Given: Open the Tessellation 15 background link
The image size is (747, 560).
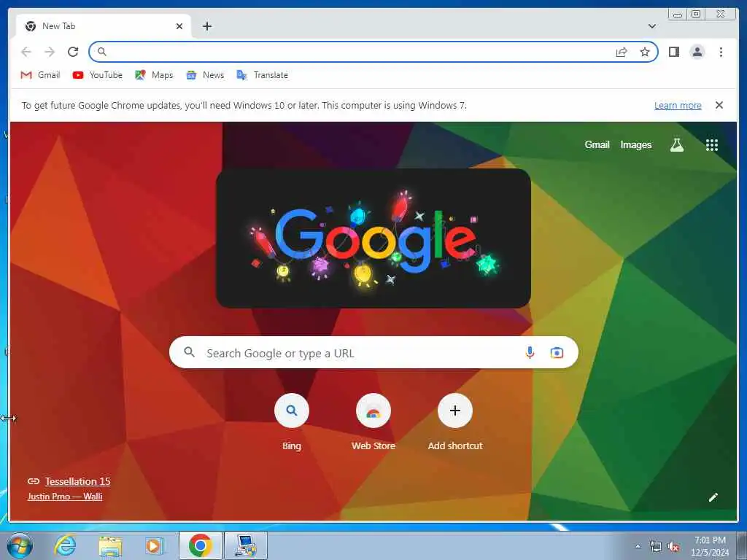Looking at the screenshot, I should click(77, 481).
